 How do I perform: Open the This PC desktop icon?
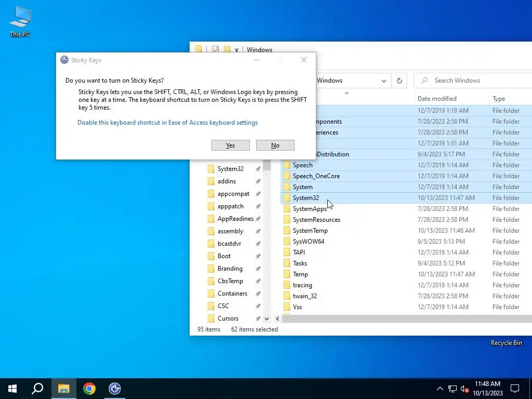click(20, 21)
